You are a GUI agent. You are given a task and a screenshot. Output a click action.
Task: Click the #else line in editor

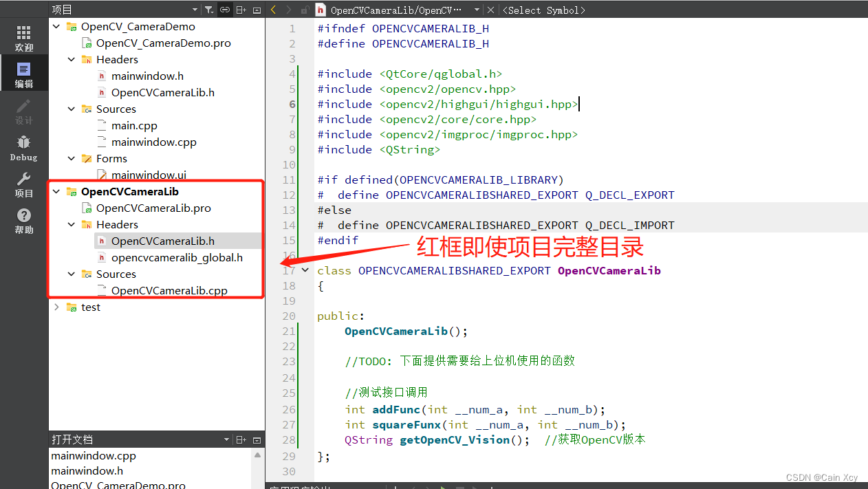pyautogui.click(x=334, y=210)
